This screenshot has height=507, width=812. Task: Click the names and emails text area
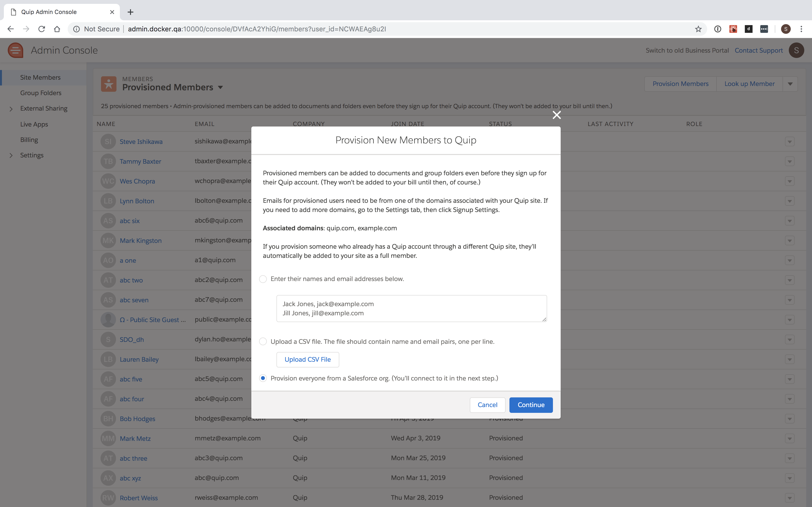[x=411, y=309]
